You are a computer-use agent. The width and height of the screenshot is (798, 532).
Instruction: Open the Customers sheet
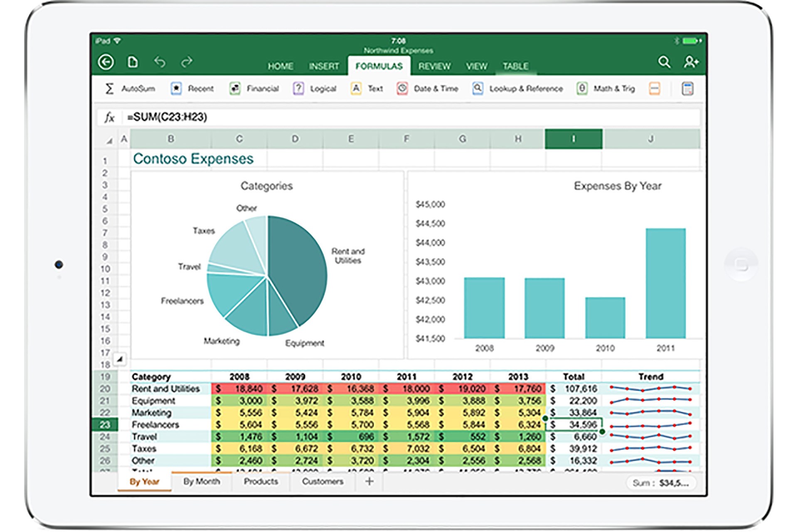click(323, 481)
